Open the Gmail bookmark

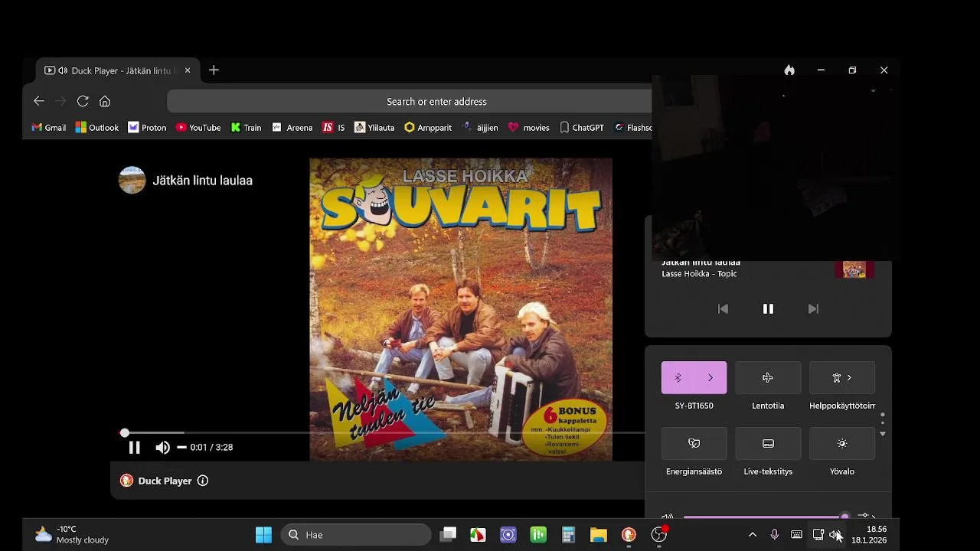point(48,128)
